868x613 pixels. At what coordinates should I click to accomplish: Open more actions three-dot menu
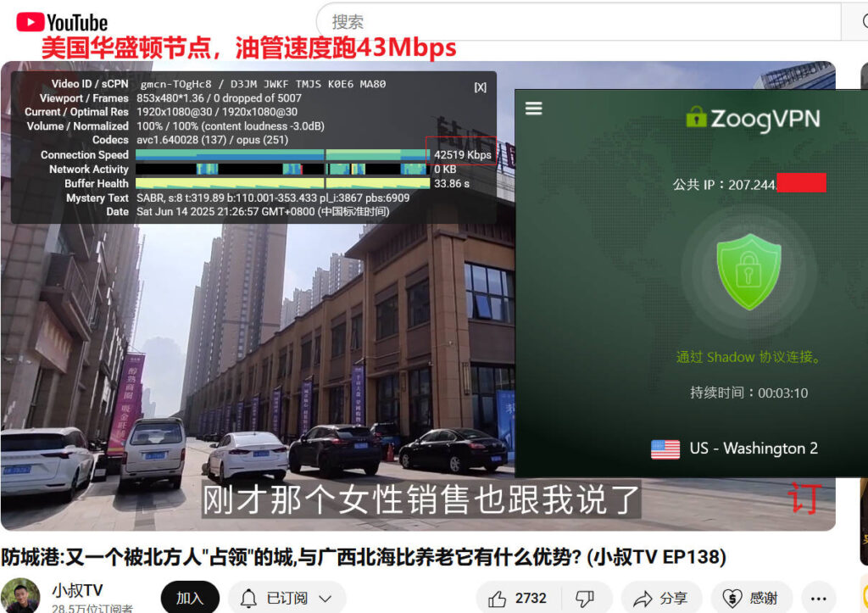point(818,598)
